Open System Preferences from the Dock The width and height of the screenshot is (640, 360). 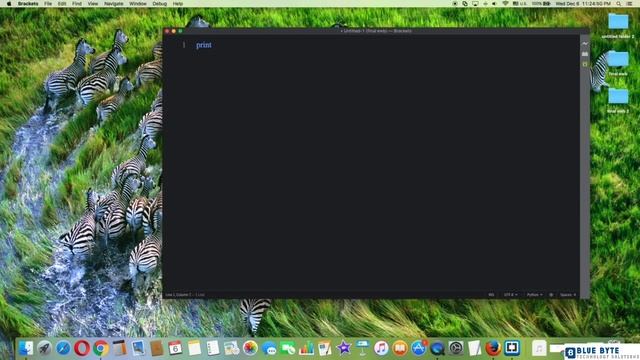tap(456, 348)
